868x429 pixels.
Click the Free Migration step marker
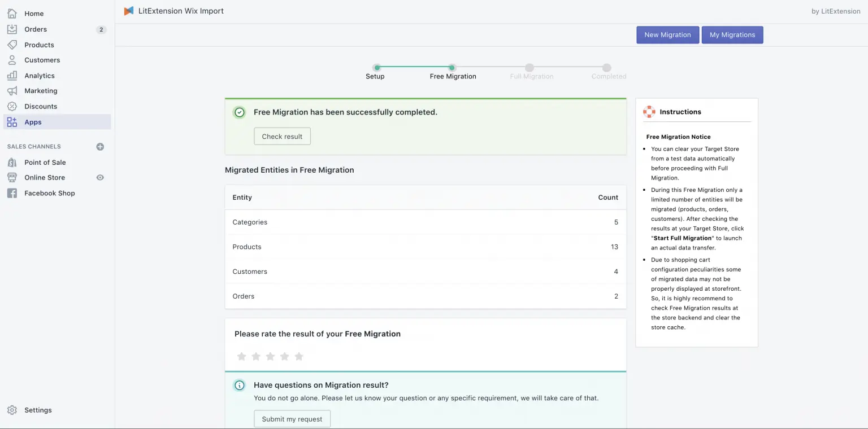tap(452, 68)
